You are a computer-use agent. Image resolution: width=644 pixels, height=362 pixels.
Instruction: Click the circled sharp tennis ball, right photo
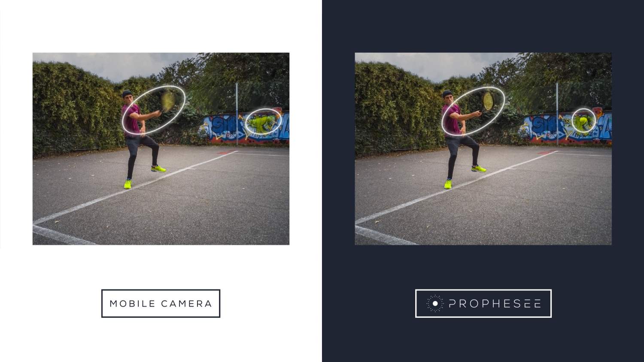click(x=584, y=120)
